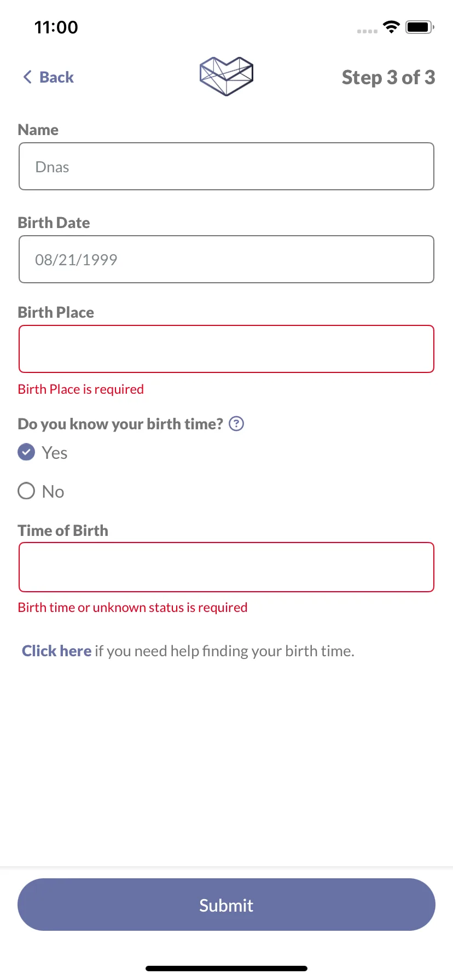Tap the "No" option label

[53, 492]
